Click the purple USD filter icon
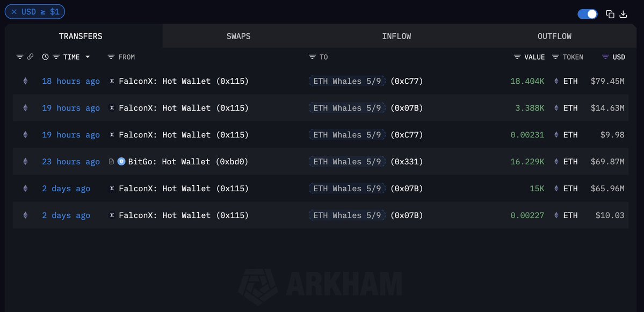 [605, 57]
